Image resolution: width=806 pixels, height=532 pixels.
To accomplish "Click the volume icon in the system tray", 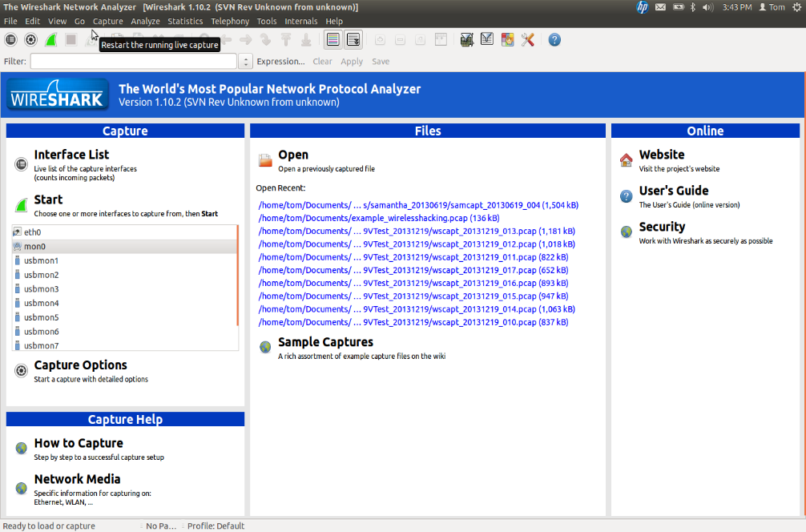I will point(707,7).
